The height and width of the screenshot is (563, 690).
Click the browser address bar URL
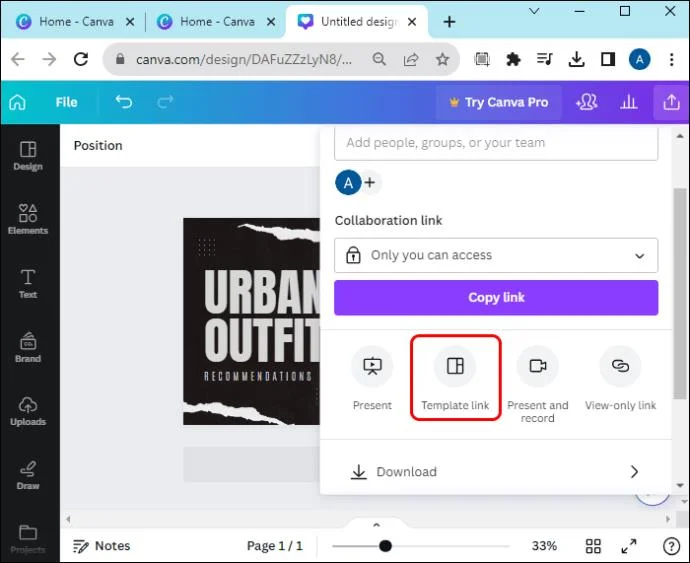click(244, 59)
